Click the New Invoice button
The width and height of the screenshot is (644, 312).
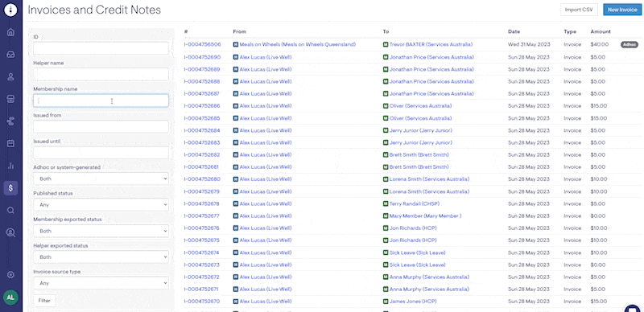(622, 10)
